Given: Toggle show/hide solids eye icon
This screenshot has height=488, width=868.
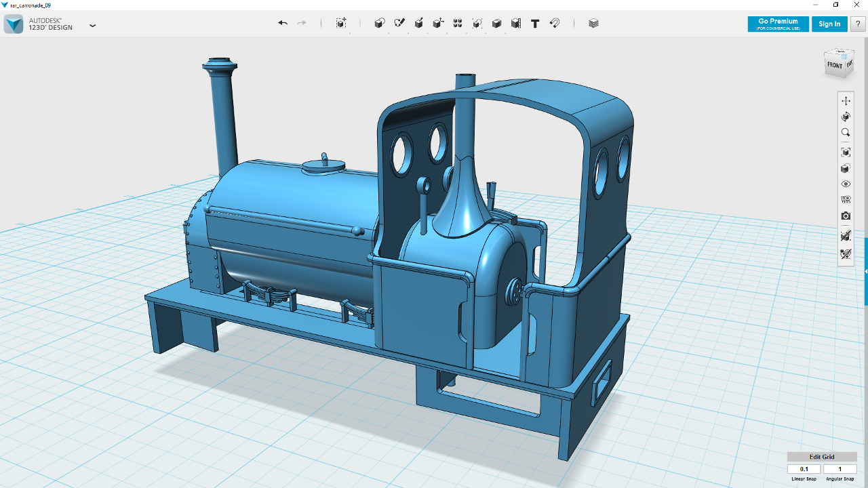Looking at the screenshot, I should coord(846,184).
